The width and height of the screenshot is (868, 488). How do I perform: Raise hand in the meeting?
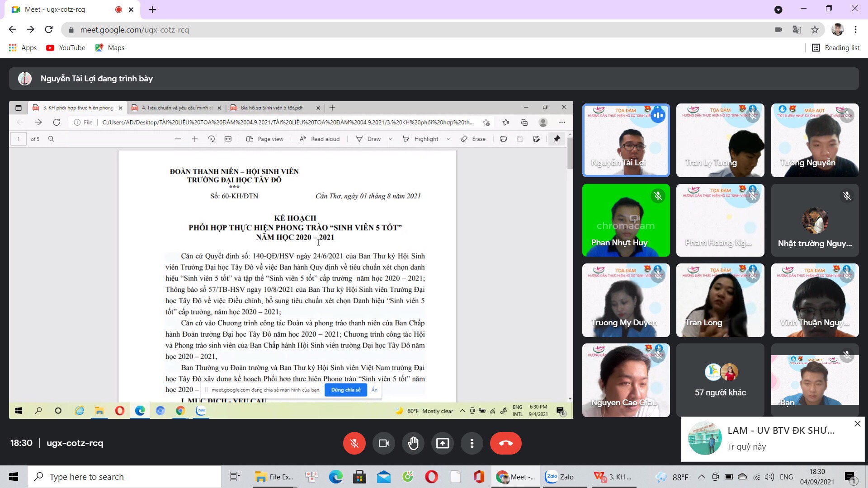[x=413, y=443]
